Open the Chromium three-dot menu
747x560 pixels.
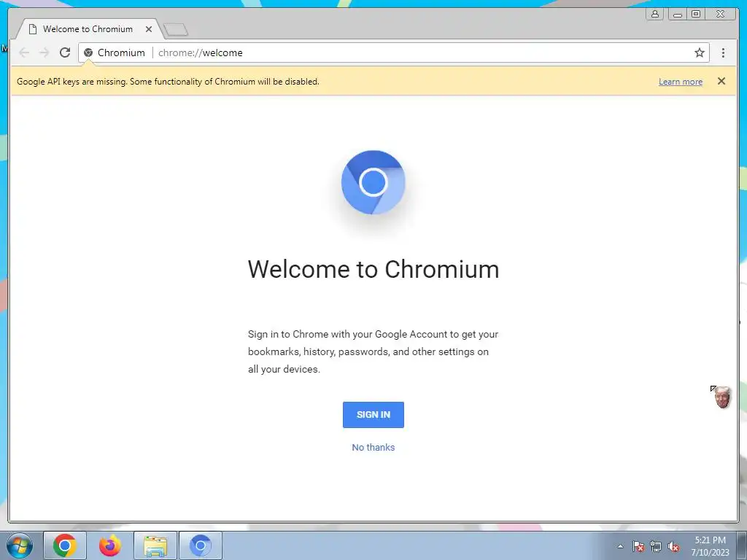723,52
